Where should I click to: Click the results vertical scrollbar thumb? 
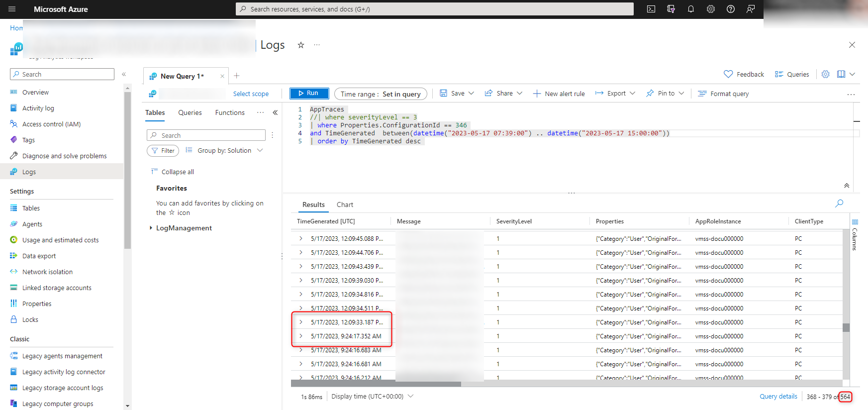click(x=846, y=327)
